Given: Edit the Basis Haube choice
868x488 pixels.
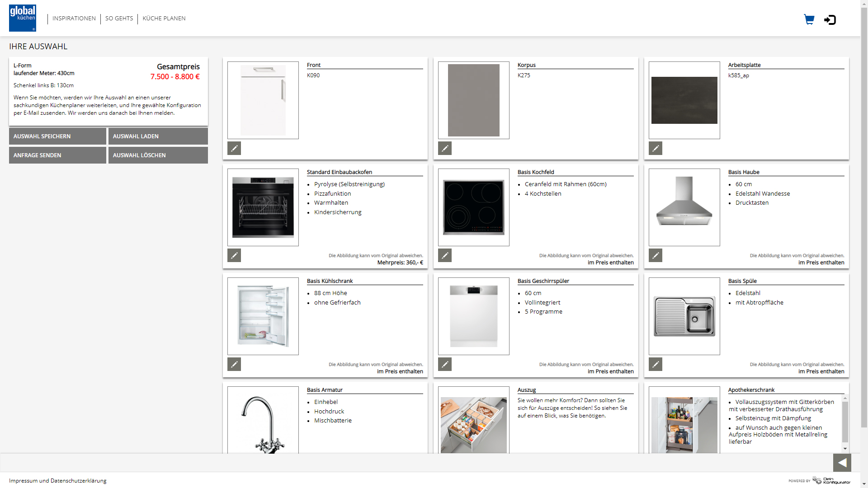Looking at the screenshot, I should tap(656, 255).
